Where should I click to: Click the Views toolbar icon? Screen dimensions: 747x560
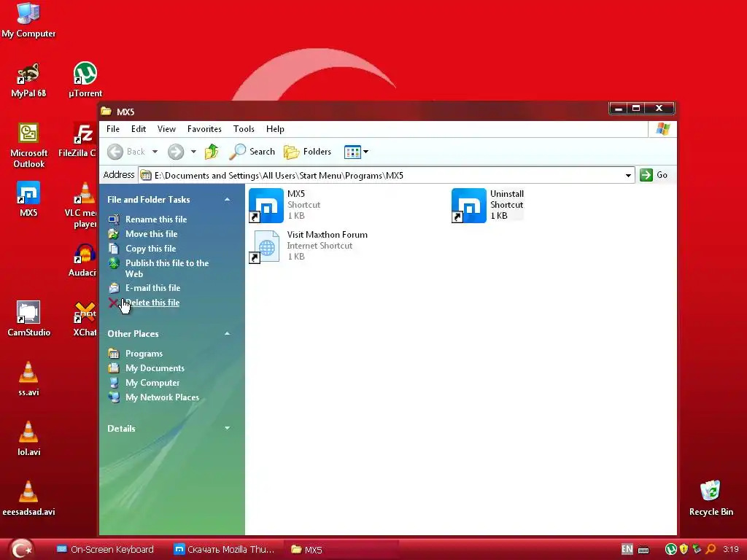(352, 152)
